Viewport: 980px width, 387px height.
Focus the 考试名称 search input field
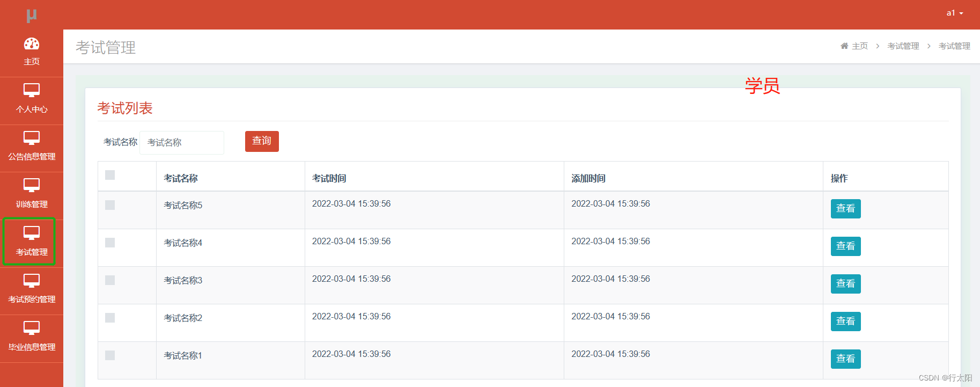182,143
